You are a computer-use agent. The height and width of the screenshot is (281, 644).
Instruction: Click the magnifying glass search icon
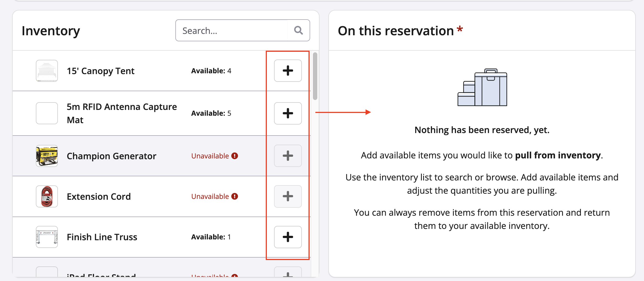coord(298,30)
